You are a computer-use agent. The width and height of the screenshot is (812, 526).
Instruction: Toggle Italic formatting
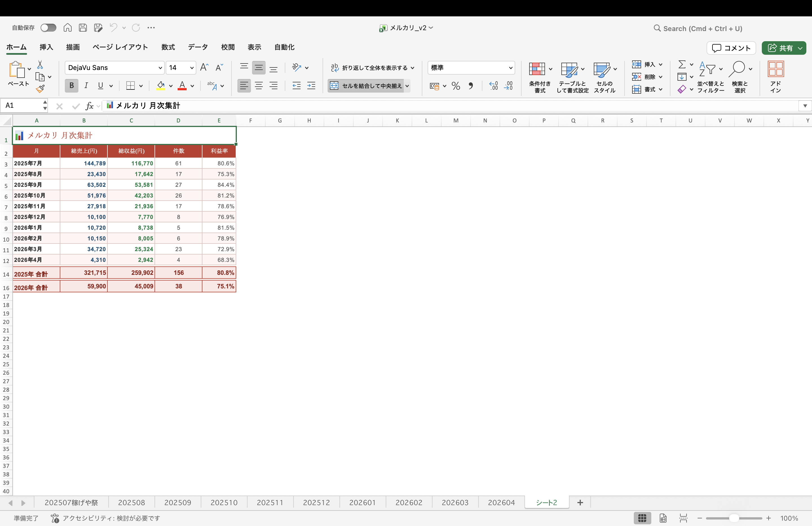click(86, 86)
